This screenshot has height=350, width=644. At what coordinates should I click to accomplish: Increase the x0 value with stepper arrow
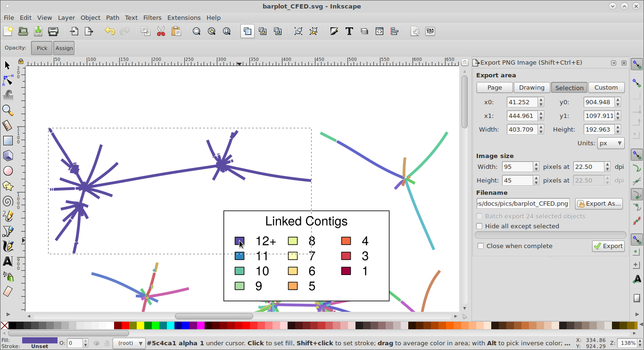tap(541, 100)
